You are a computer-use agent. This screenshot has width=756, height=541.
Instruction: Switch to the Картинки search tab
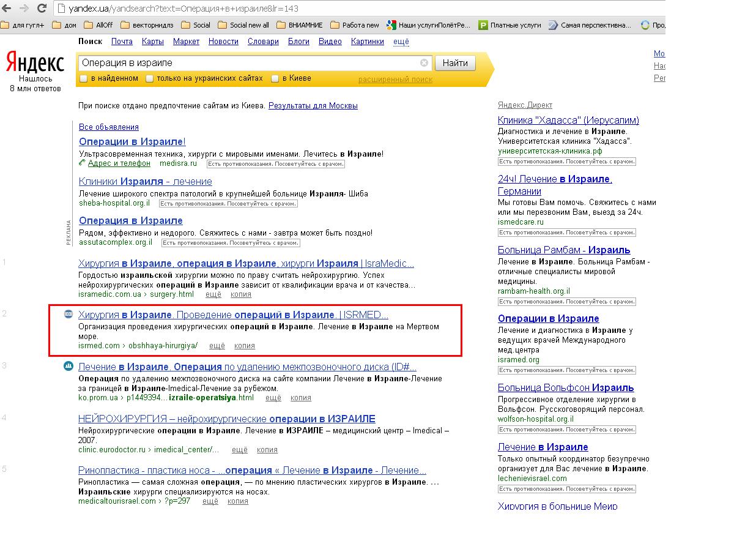[367, 42]
